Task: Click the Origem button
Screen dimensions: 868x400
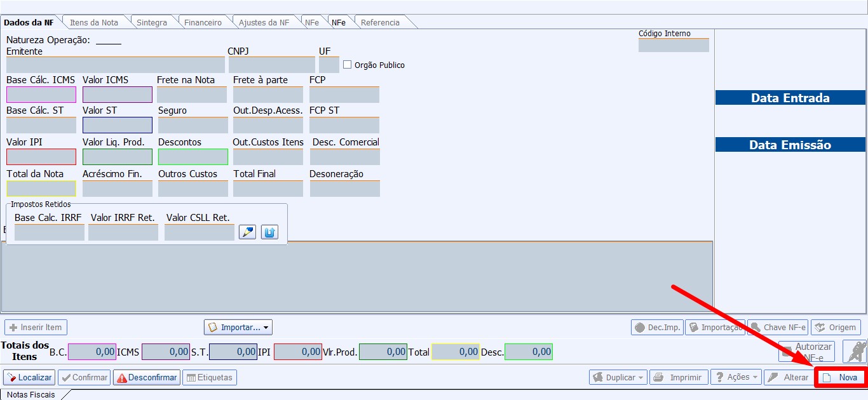Action: coord(836,328)
